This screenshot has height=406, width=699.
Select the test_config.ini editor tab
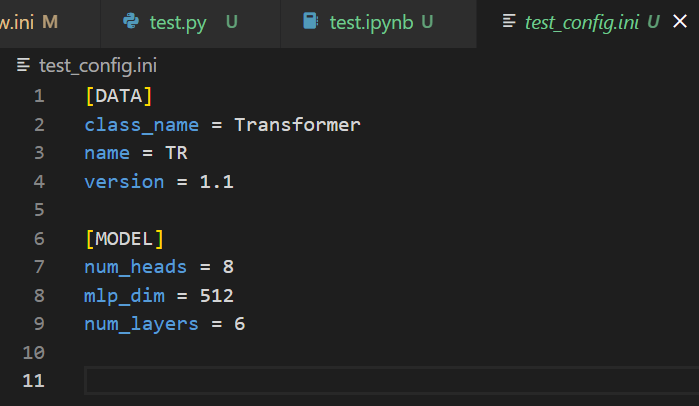(583, 21)
